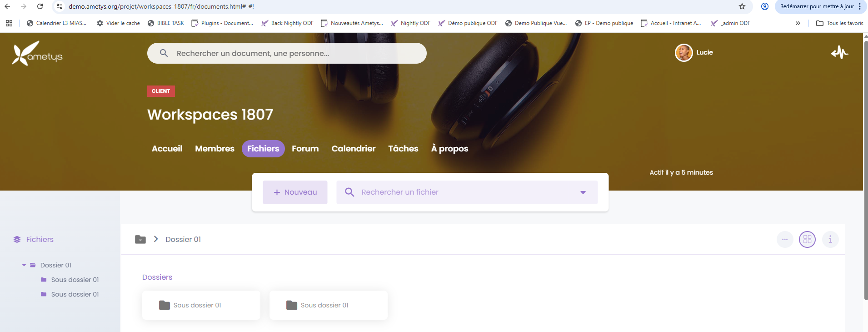Click the Nouveau button
868x332 pixels.
point(295,192)
